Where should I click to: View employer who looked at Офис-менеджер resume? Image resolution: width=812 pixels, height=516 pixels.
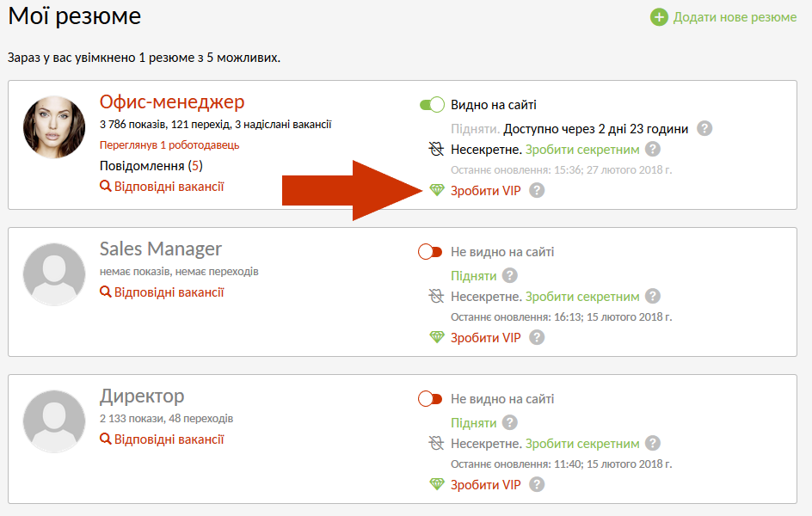(x=169, y=144)
